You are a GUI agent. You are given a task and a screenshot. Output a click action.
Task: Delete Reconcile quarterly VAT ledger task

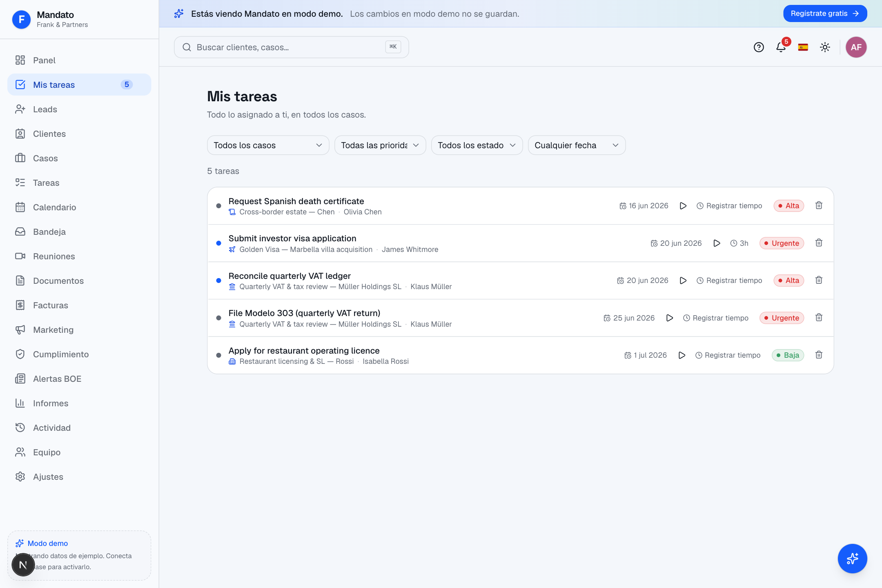(819, 280)
